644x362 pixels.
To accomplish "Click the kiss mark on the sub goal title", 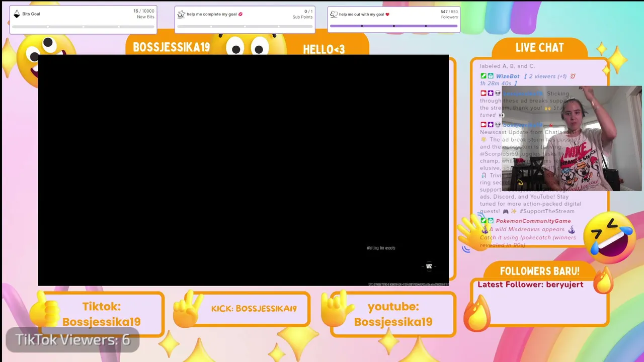I will click(240, 14).
